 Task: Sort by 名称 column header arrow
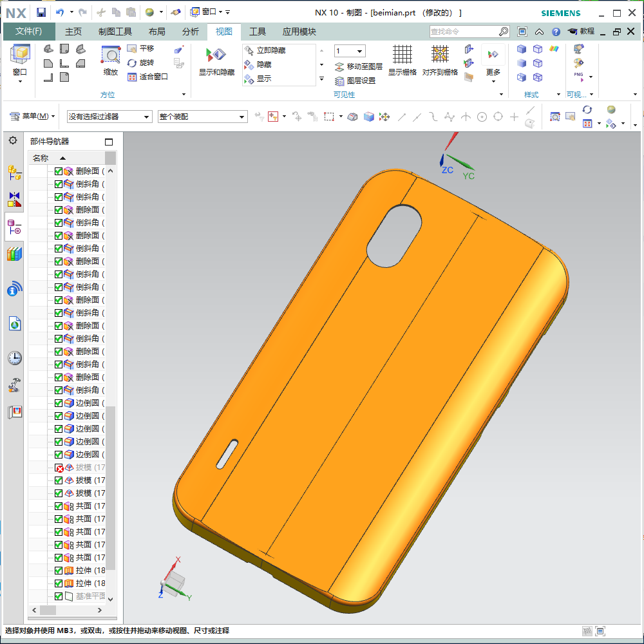coord(63,158)
